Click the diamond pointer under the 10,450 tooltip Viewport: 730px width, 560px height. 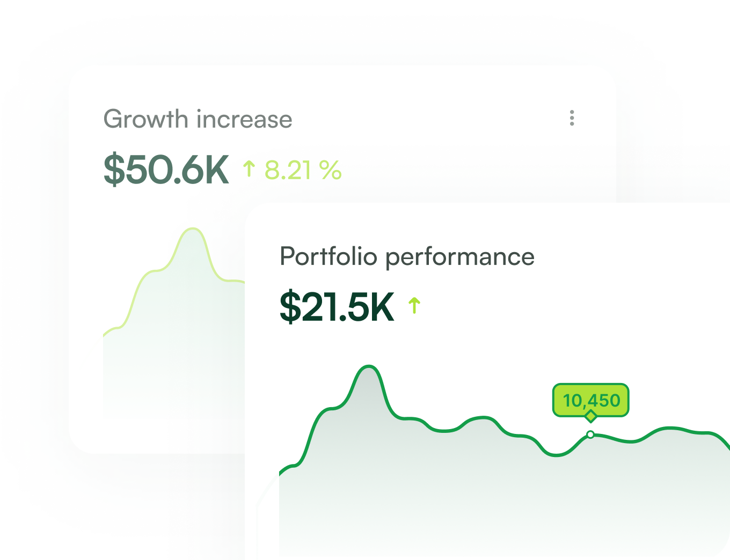click(590, 416)
